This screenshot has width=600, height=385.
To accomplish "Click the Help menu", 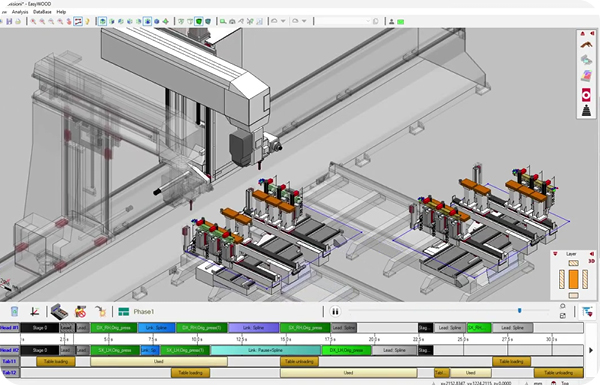I will 61,12.
